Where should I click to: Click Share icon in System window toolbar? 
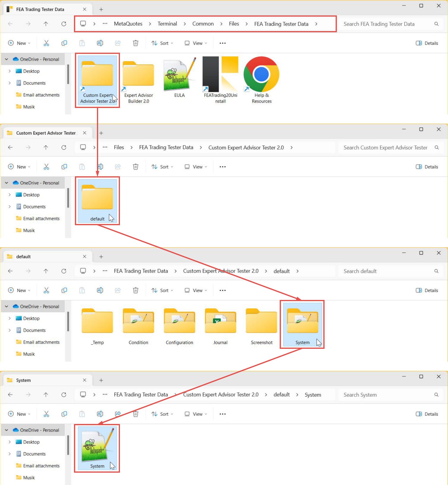[x=118, y=414]
